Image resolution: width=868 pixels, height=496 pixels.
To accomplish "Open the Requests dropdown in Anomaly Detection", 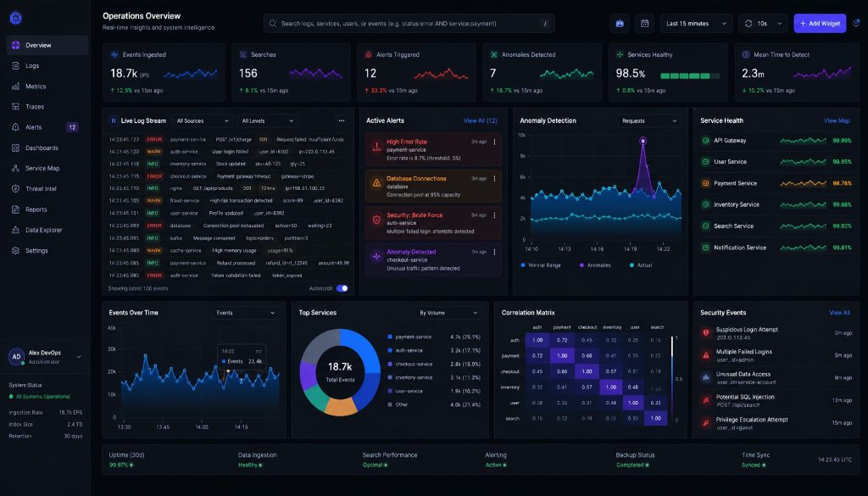I will point(648,120).
